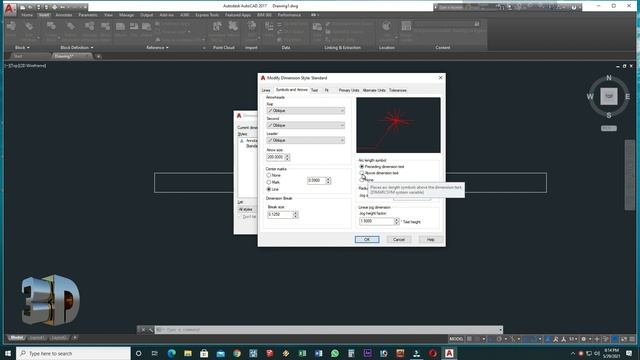Open workspace switching gear in status bar

(x=584, y=339)
